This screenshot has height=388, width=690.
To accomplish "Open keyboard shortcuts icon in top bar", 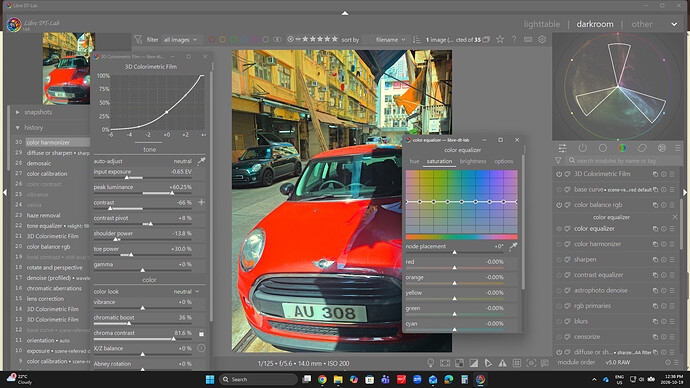I will click(528, 40).
